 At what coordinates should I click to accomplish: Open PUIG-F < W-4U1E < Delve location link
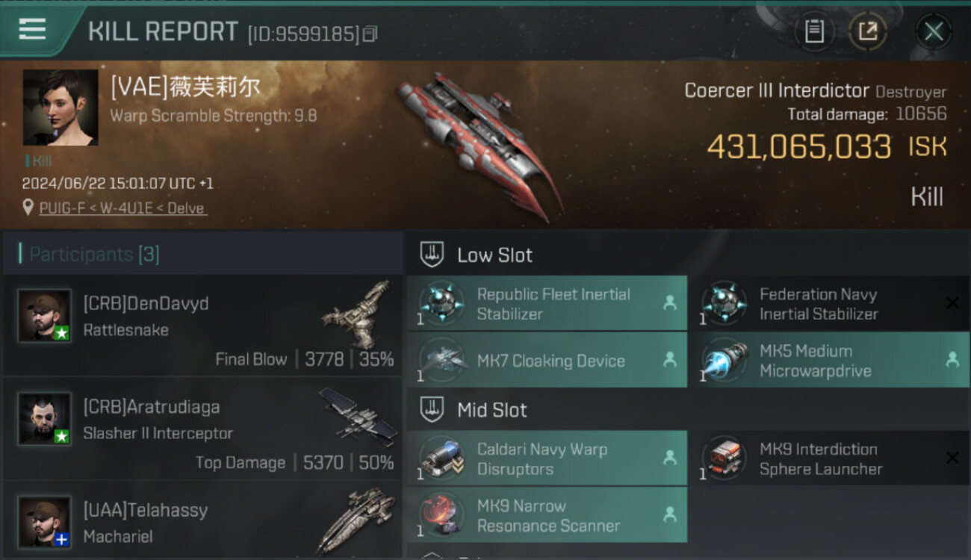(122, 208)
